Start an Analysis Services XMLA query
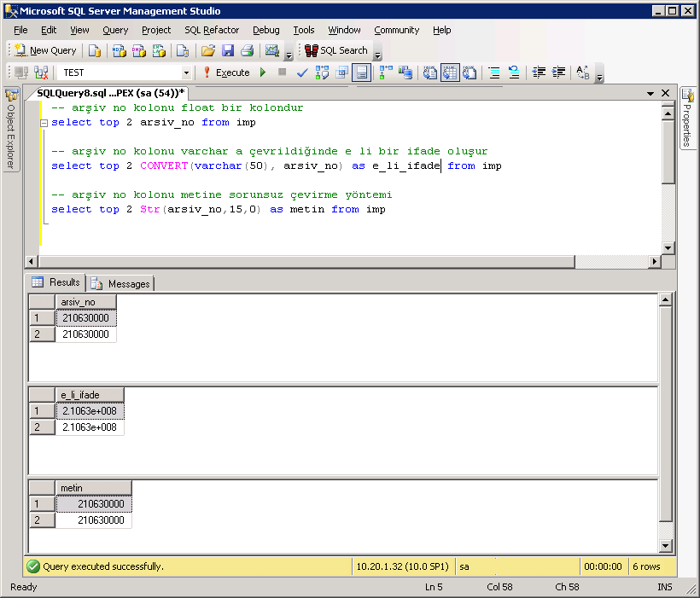This screenshot has height=598, width=700. (x=159, y=51)
